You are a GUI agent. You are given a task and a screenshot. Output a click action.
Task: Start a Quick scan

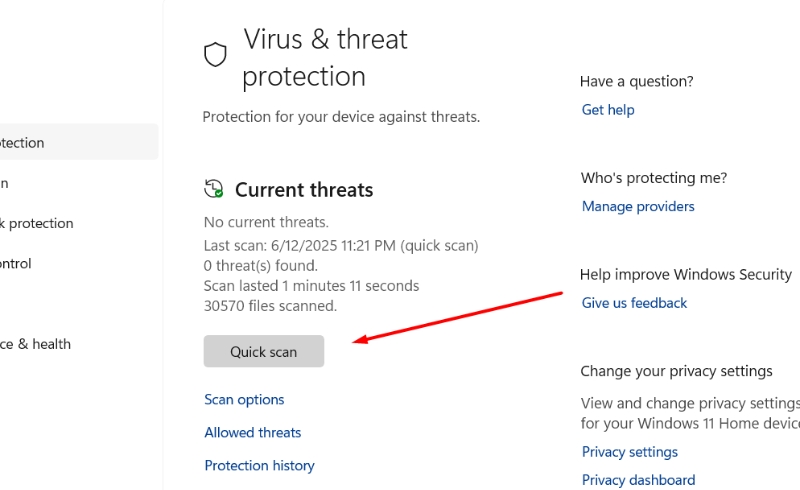264,351
